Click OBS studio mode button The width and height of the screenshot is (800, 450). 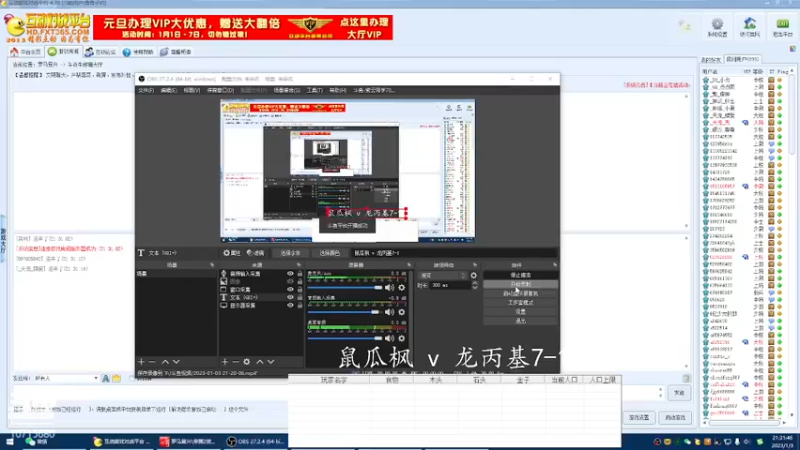pyautogui.click(x=520, y=303)
